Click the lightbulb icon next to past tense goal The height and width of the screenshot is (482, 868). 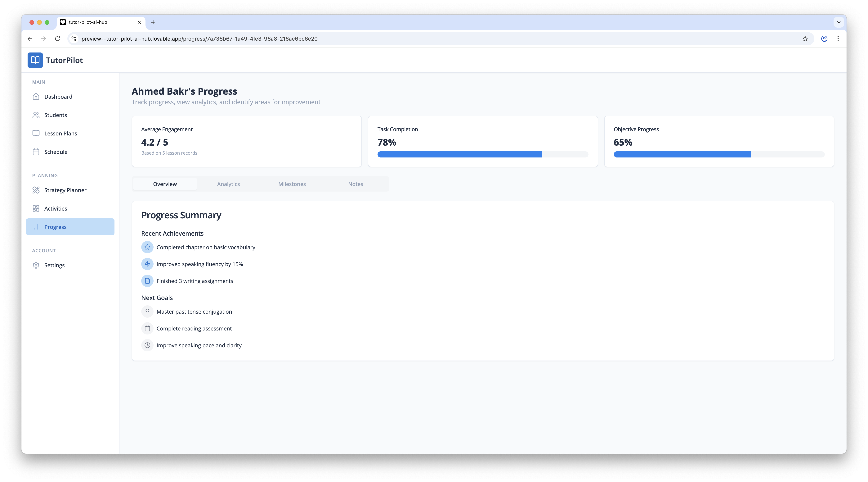click(x=147, y=312)
